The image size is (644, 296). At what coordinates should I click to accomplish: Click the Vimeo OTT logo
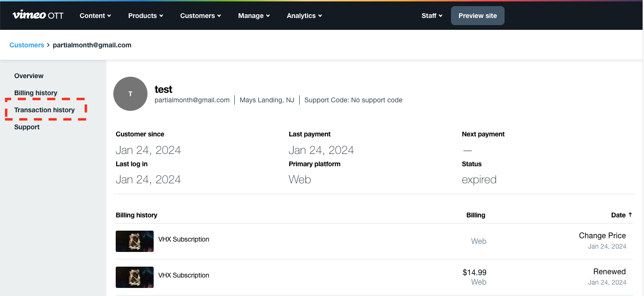[x=38, y=15]
